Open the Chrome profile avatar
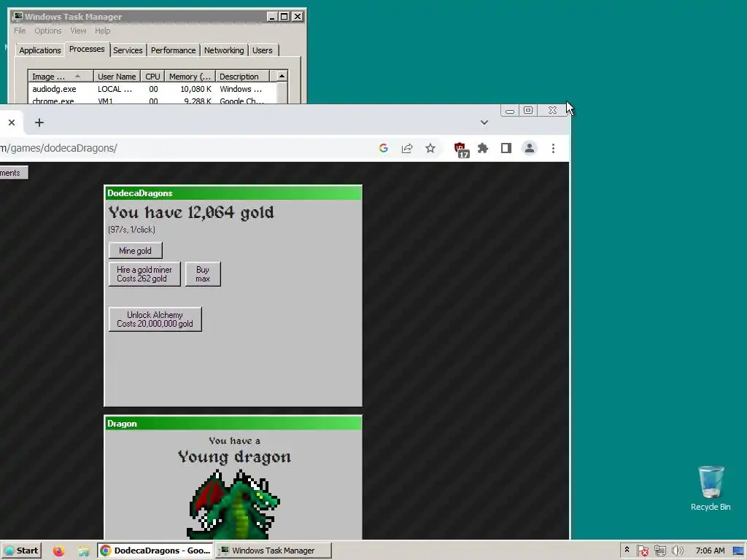This screenshot has height=560, width=747. pyautogui.click(x=530, y=148)
